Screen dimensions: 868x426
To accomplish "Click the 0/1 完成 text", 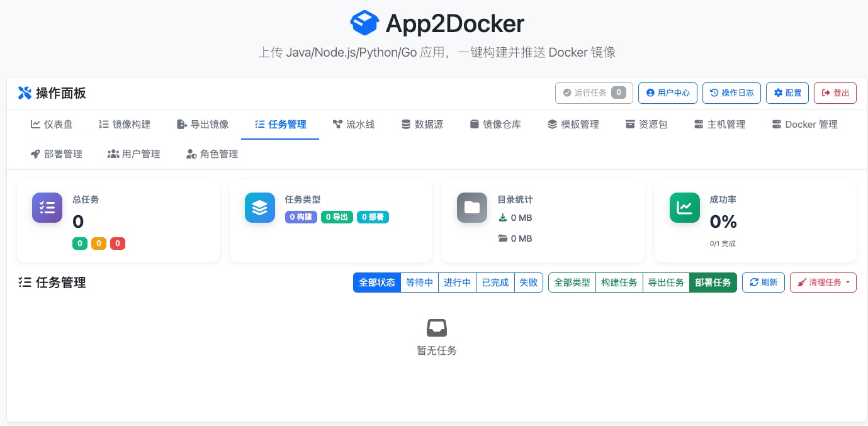I will coord(723,244).
